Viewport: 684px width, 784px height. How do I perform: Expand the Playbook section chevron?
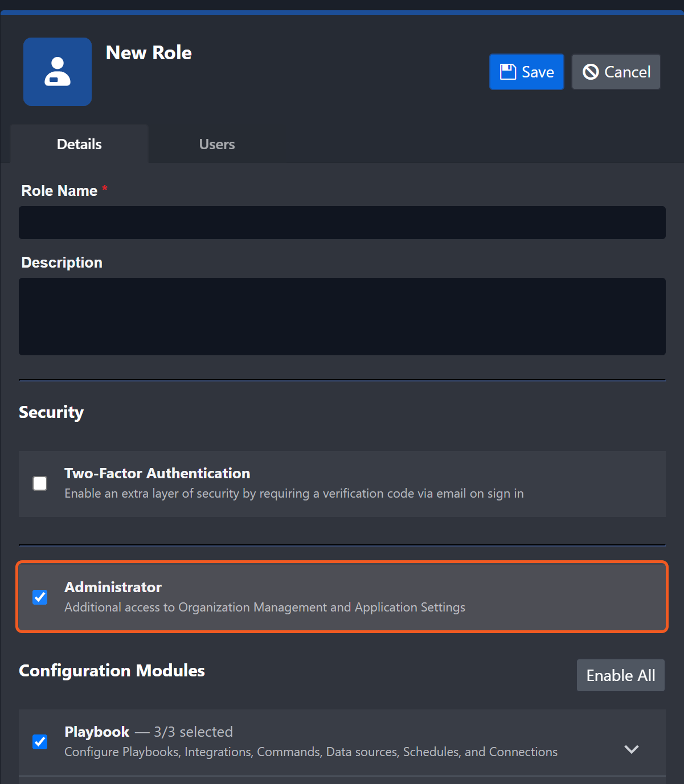[631, 749]
